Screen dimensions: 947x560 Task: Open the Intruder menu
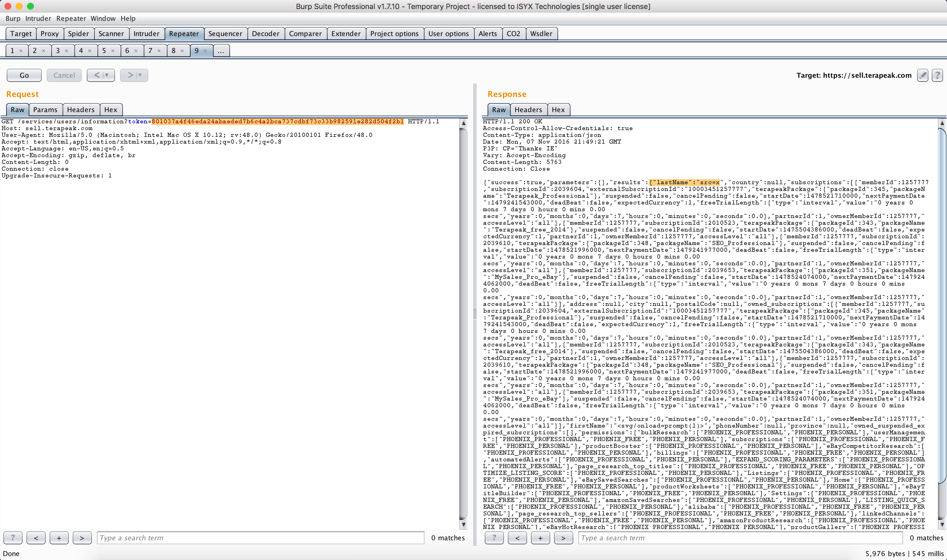[38, 19]
